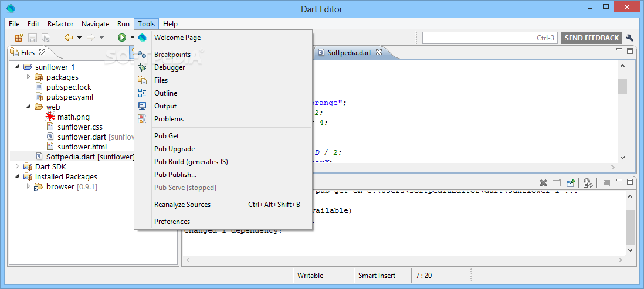Select sunflower.html in file tree
This screenshot has width=644, height=289.
tap(82, 147)
